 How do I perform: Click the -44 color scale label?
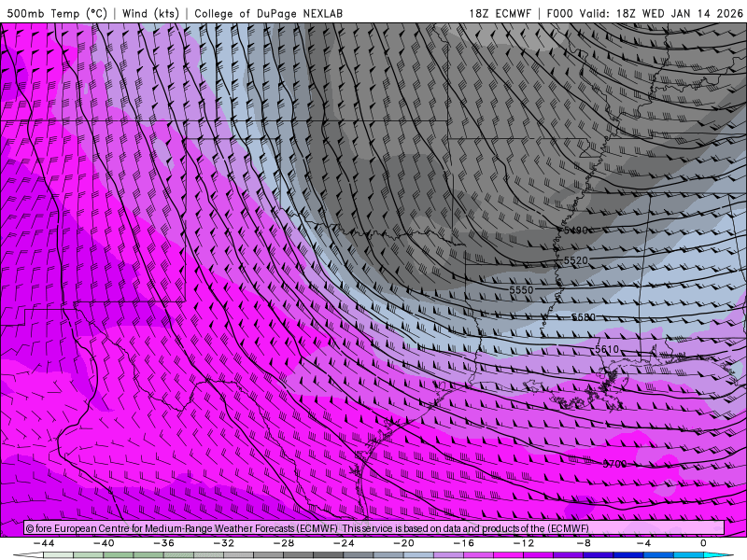pyautogui.click(x=44, y=543)
